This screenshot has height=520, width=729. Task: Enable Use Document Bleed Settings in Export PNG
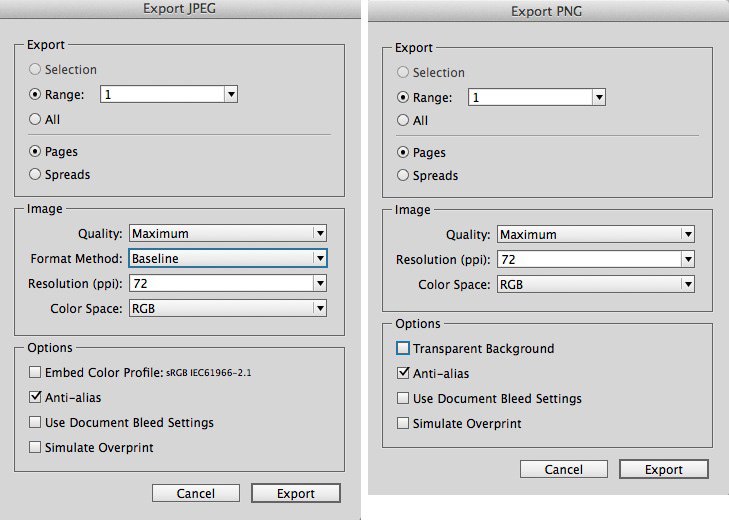[x=403, y=398]
